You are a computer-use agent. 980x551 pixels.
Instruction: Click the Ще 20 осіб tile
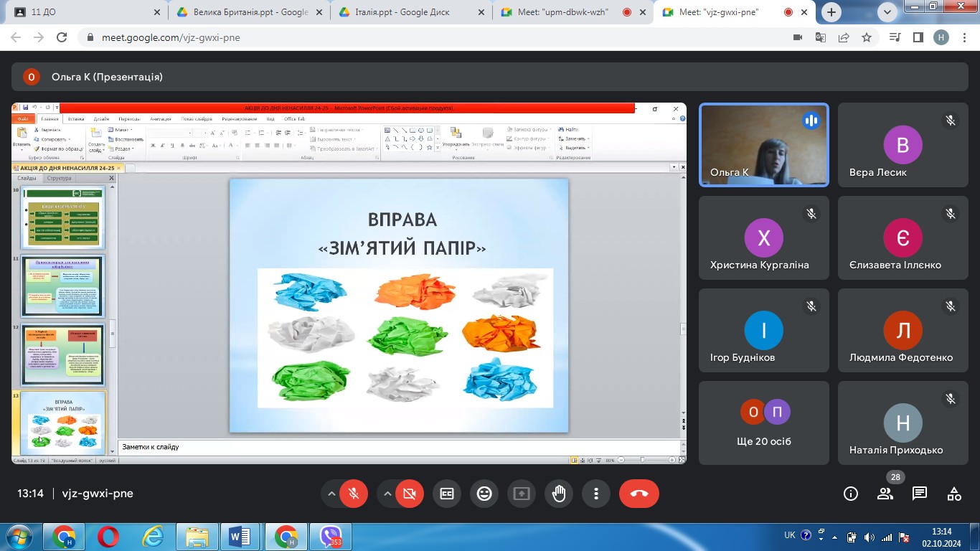coord(763,423)
